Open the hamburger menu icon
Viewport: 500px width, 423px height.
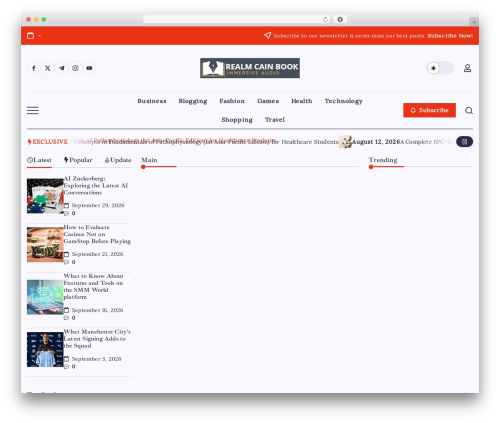[33, 110]
